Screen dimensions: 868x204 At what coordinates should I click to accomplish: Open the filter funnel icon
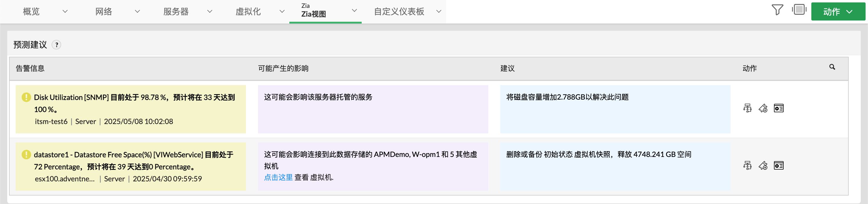pos(777,10)
